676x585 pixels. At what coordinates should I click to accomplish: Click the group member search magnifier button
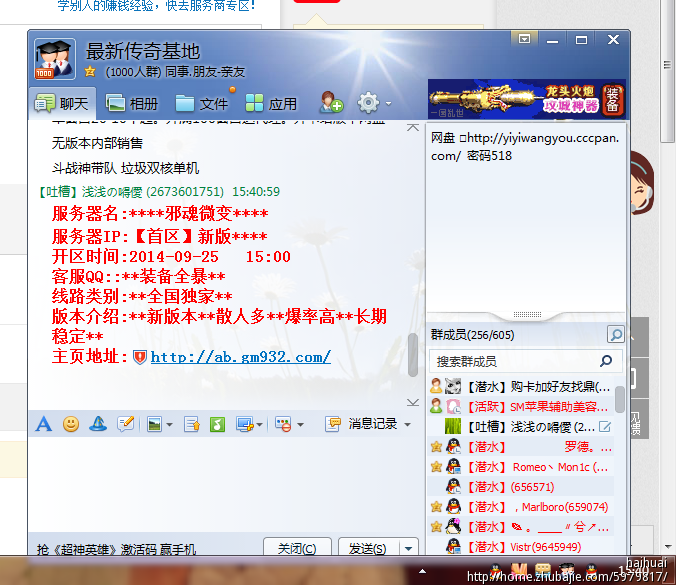coord(616,334)
